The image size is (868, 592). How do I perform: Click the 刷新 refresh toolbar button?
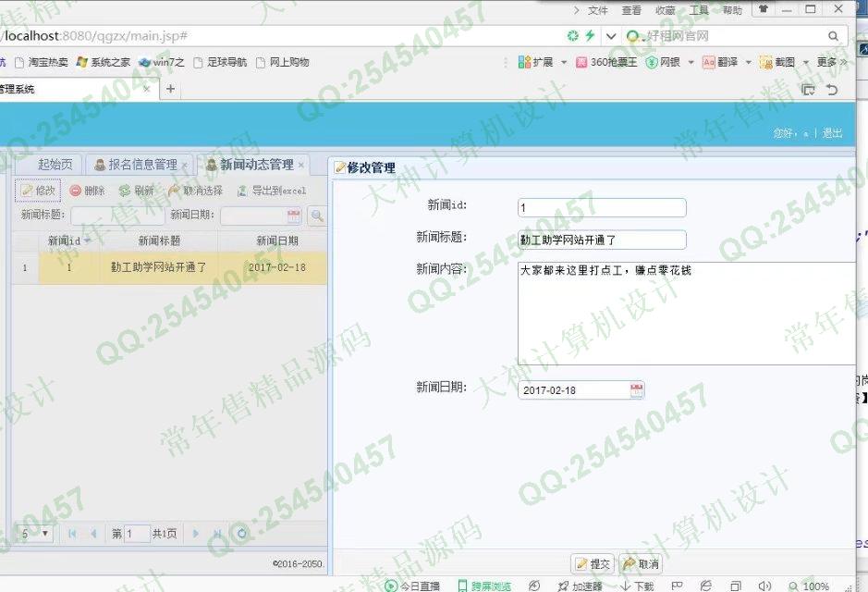pyautogui.click(x=137, y=191)
